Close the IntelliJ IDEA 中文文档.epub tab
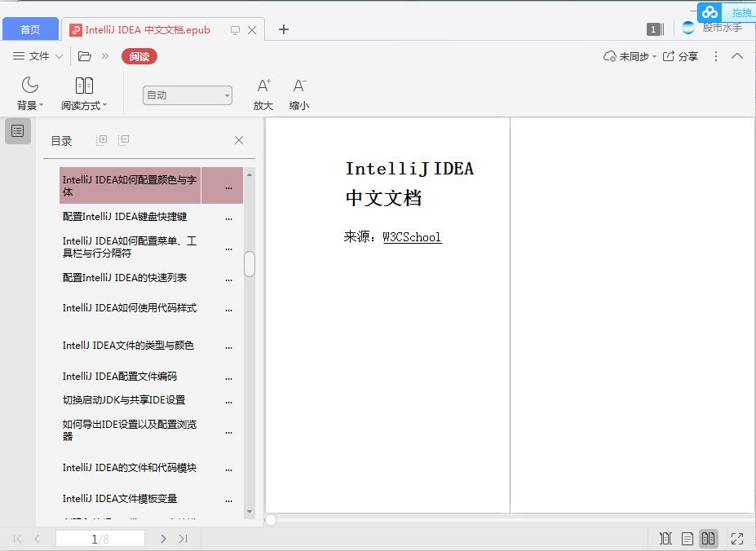 click(252, 30)
